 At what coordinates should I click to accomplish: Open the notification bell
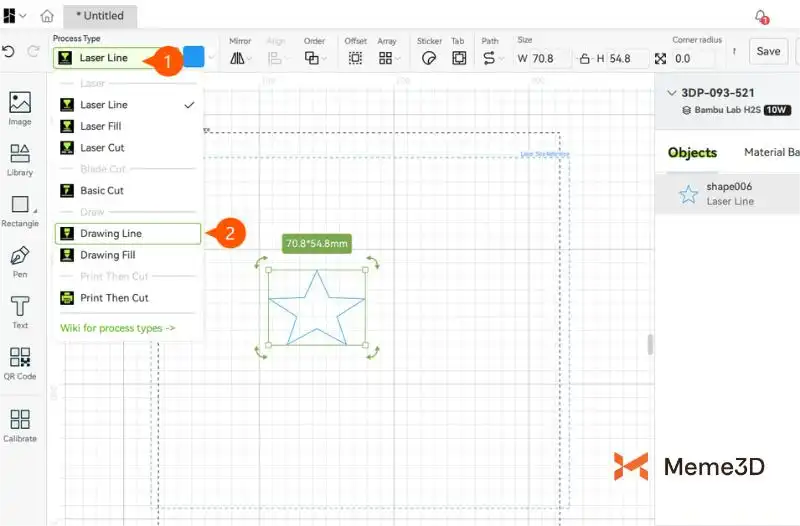point(761,16)
